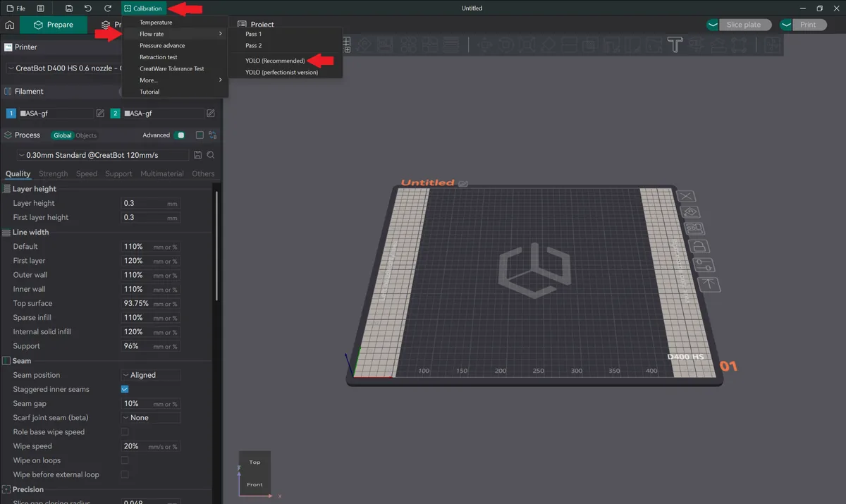The height and width of the screenshot is (504, 846).
Task: Click the Slice plate button
Action: click(x=744, y=25)
